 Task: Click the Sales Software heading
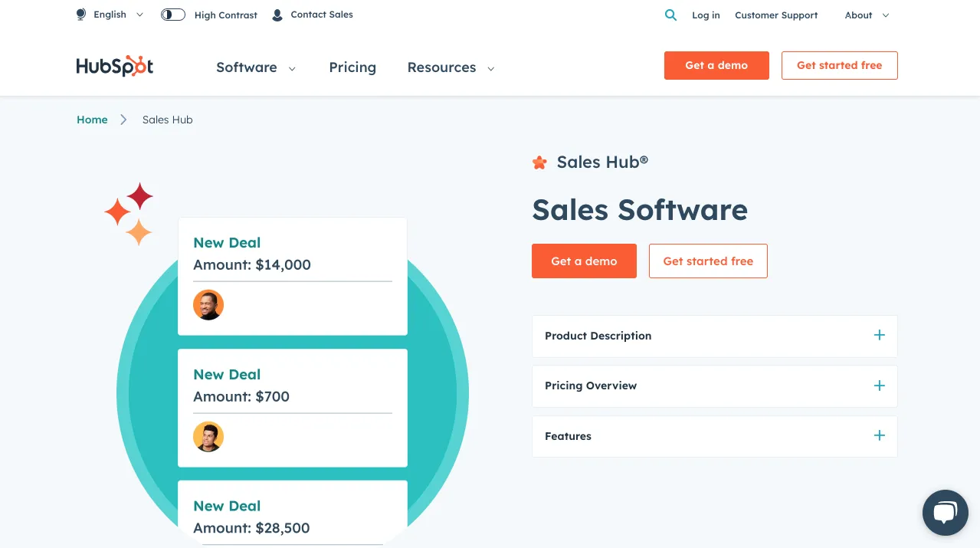pyautogui.click(x=640, y=209)
